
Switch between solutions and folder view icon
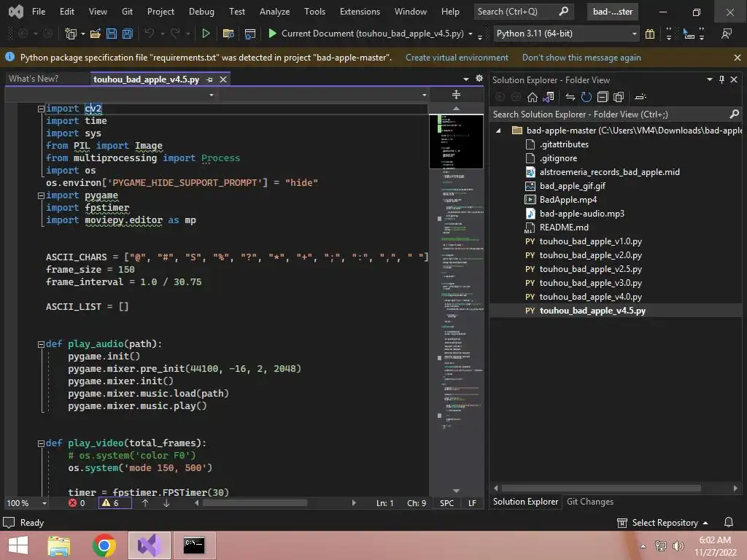coord(549,97)
